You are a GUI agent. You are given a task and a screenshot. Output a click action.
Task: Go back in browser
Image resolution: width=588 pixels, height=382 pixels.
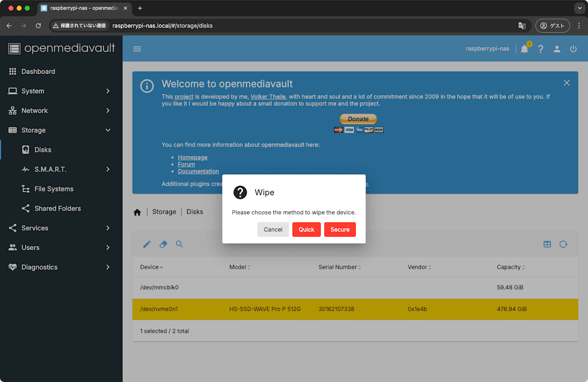(x=9, y=25)
